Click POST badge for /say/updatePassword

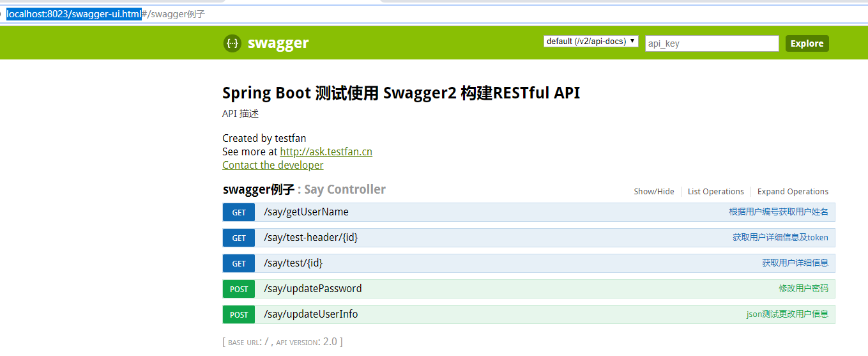point(239,289)
